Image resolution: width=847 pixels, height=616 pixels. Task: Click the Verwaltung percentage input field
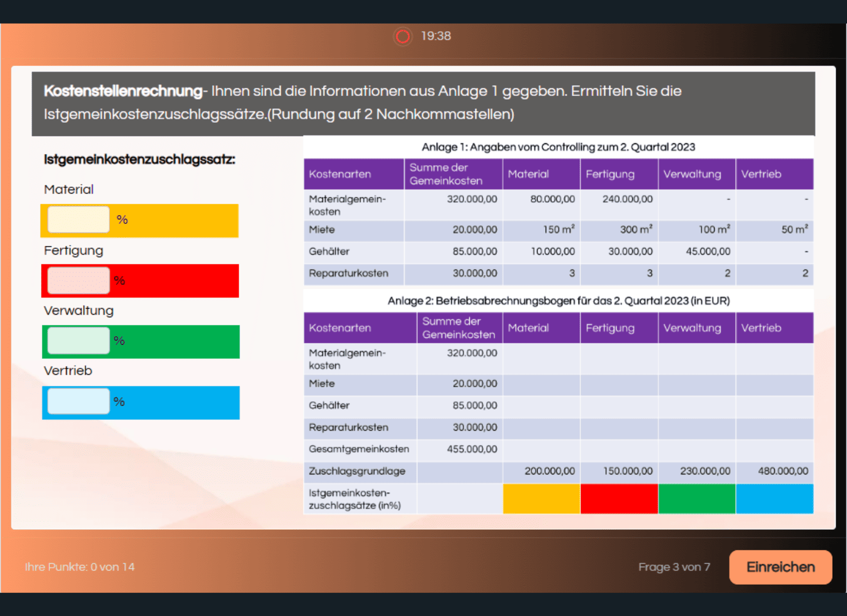pos(78,341)
